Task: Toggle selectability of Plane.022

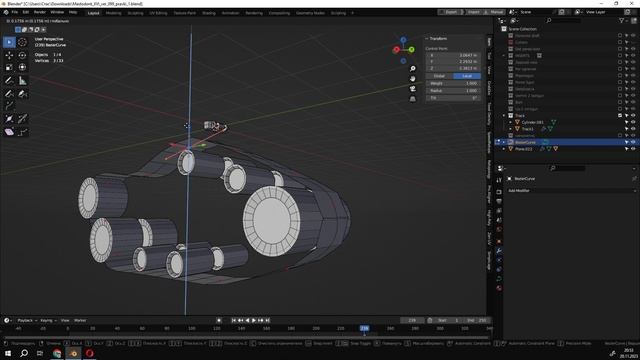Action: click(x=627, y=149)
